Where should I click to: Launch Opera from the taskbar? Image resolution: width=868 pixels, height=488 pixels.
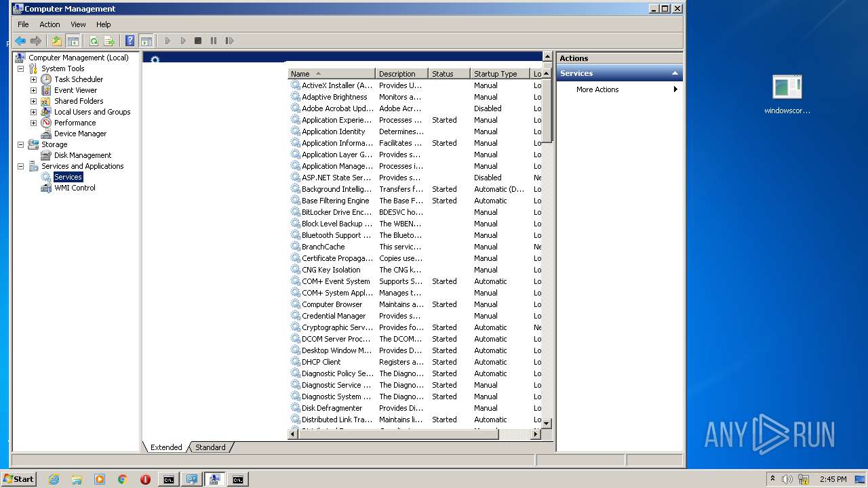point(145,479)
